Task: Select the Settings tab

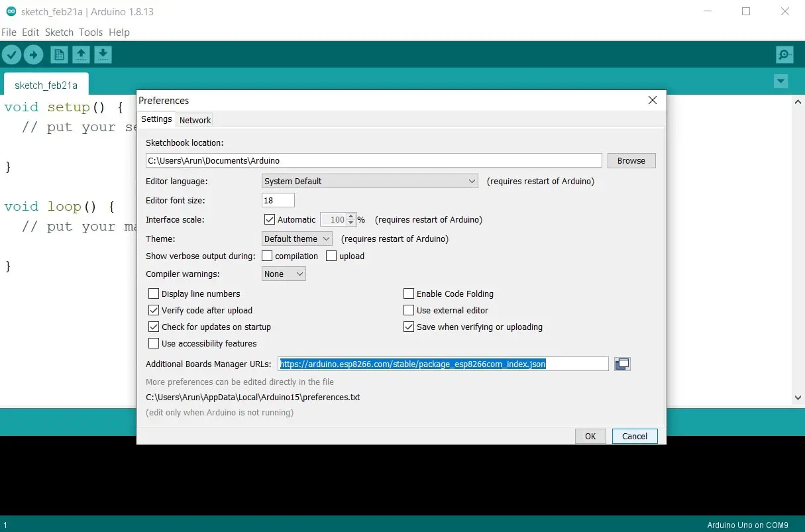Action: pos(156,119)
